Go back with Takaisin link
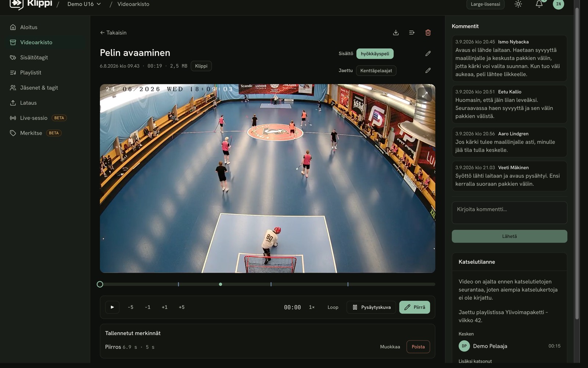This screenshot has width=588, height=368. pos(113,32)
